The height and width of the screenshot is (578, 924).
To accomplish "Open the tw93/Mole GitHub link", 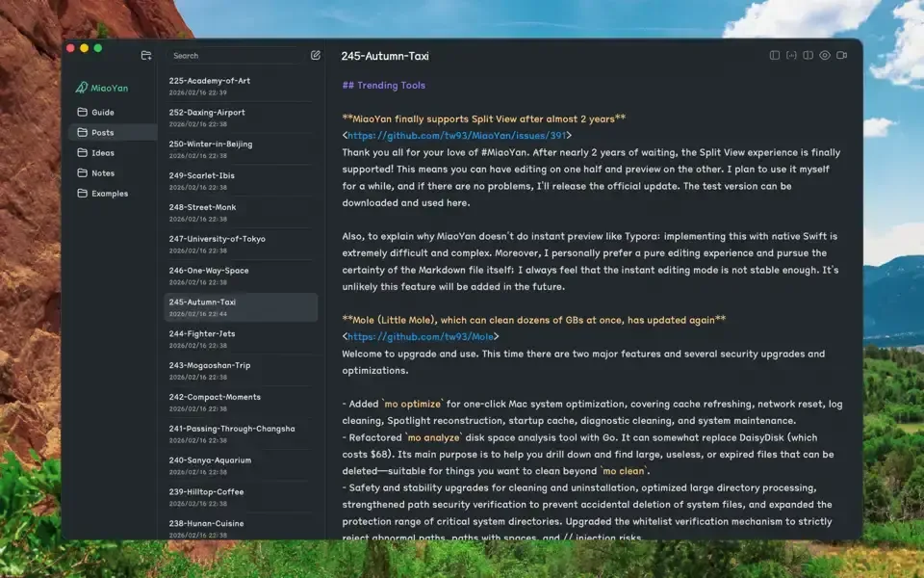I will 421,337.
